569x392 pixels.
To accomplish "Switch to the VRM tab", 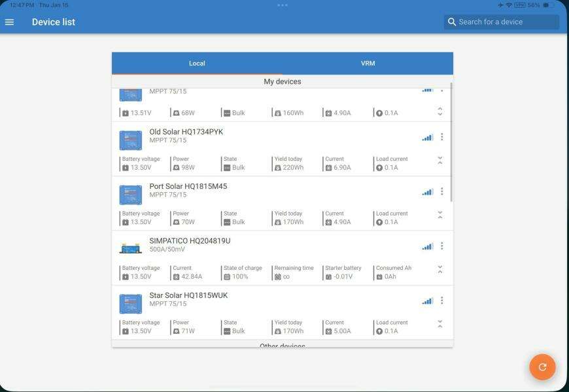I will coord(368,63).
